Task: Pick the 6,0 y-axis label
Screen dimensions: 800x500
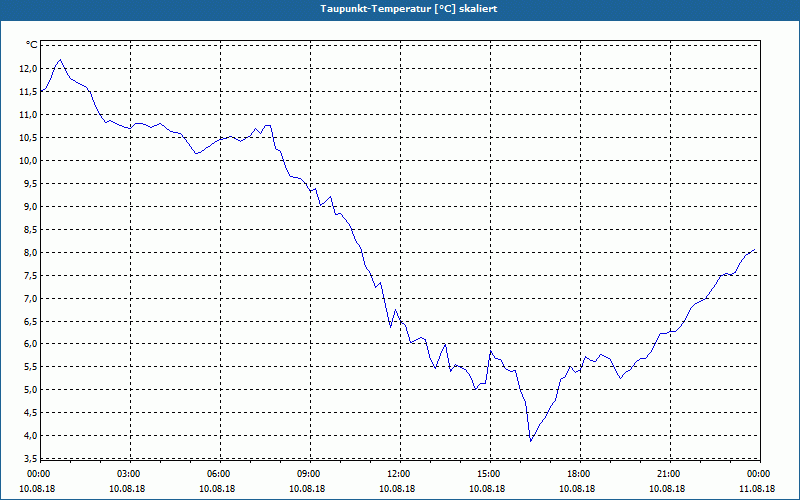Action: [x=30, y=344]
